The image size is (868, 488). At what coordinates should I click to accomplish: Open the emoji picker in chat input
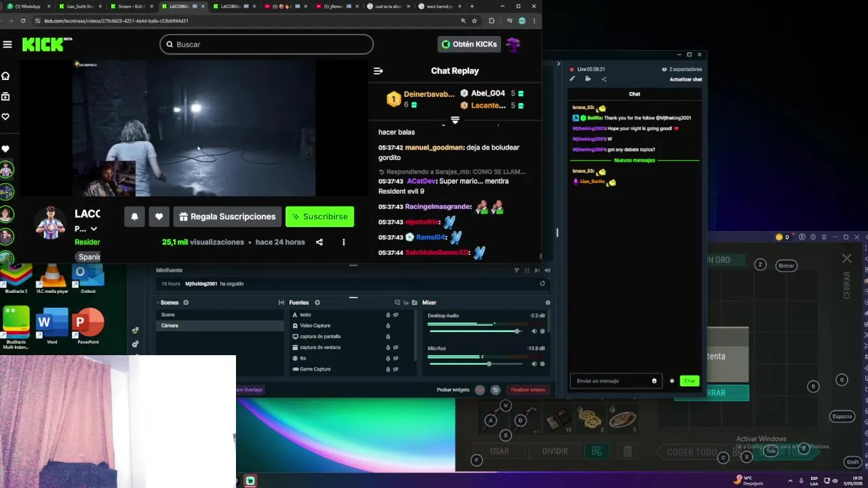tap(654, 381)
